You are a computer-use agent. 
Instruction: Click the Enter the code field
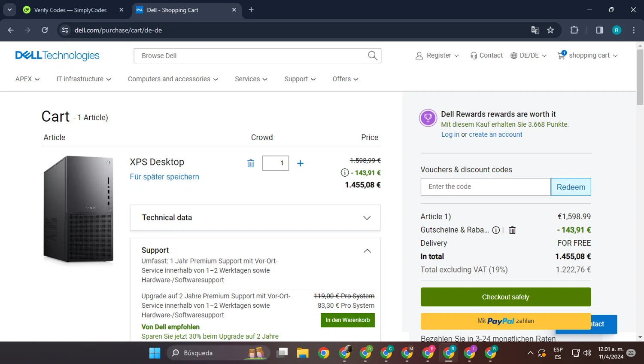click(486, 187)
